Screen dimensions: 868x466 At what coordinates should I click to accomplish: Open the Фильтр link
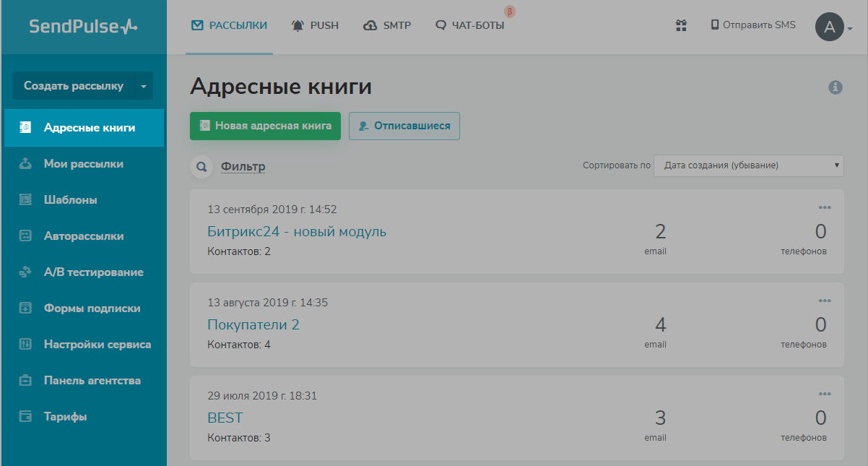(243, 167)
